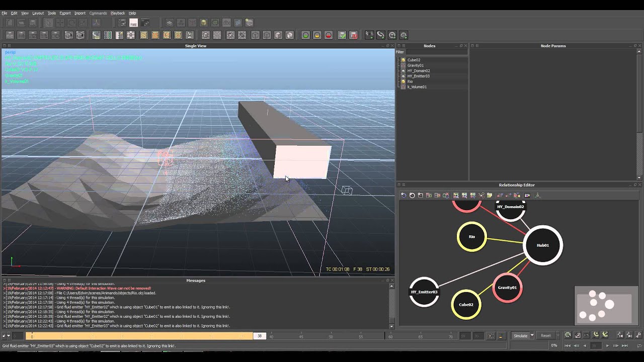Click the yellow circle toolbar icon

click(317, 35)
